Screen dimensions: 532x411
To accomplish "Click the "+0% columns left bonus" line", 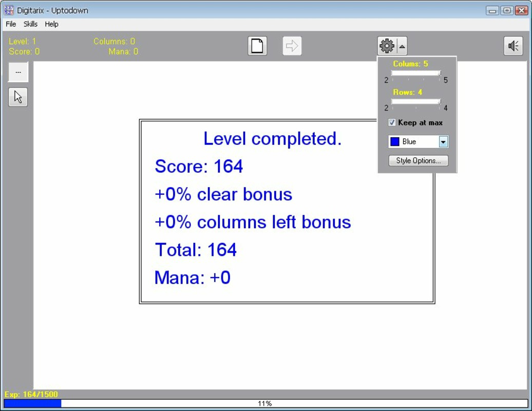I will click(253, 222).
